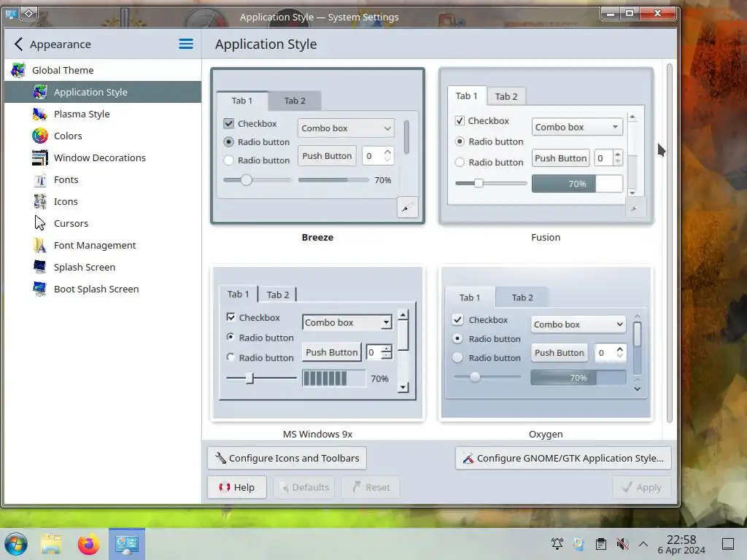The height and width of the screenshot is (560, 747).
Task: Click the spin box in Breeze preview
Action: pyautogui.click(x=378, y=156)
